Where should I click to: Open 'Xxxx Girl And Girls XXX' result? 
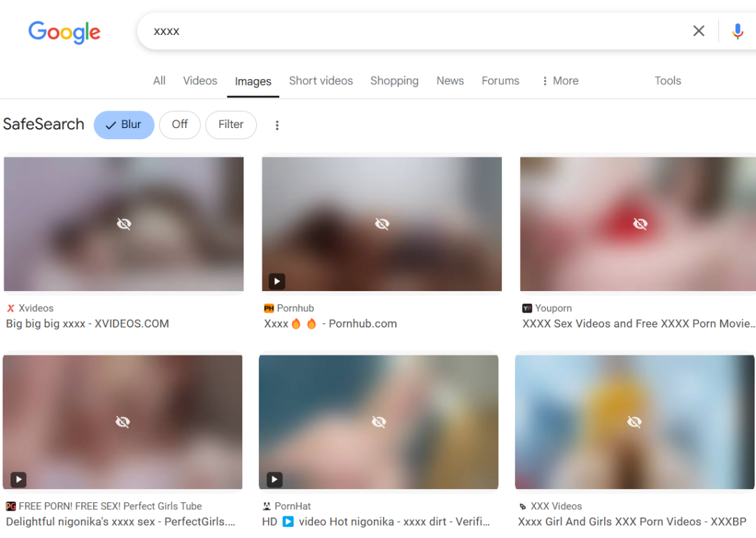coord(632,522)
